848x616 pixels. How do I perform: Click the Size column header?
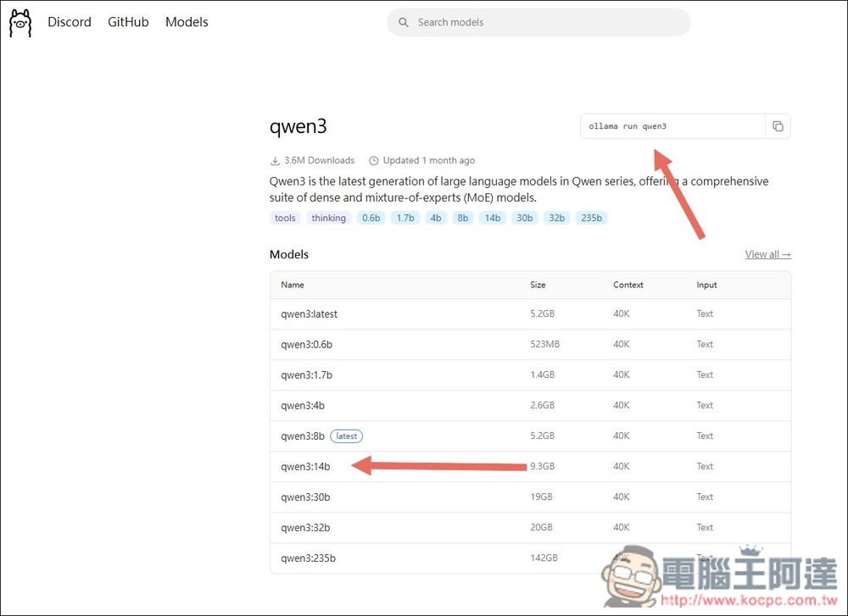click(x=538, y=285)
